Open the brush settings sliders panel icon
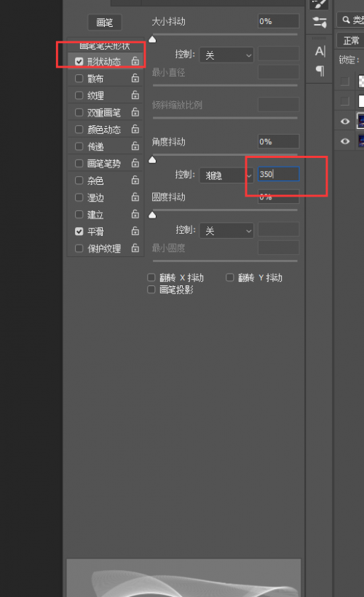 coord(320,23)
